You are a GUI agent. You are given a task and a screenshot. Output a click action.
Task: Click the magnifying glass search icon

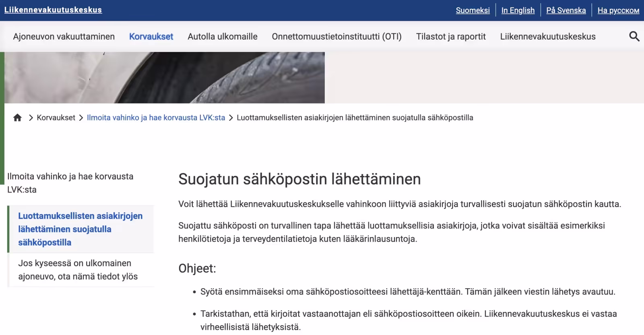click(634, 36)
